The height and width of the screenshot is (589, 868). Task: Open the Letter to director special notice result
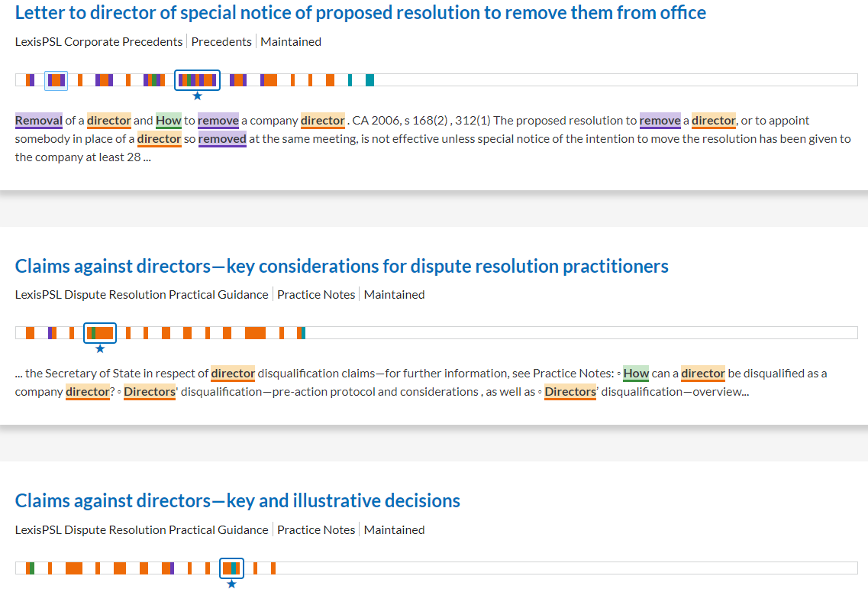[360, 13]
